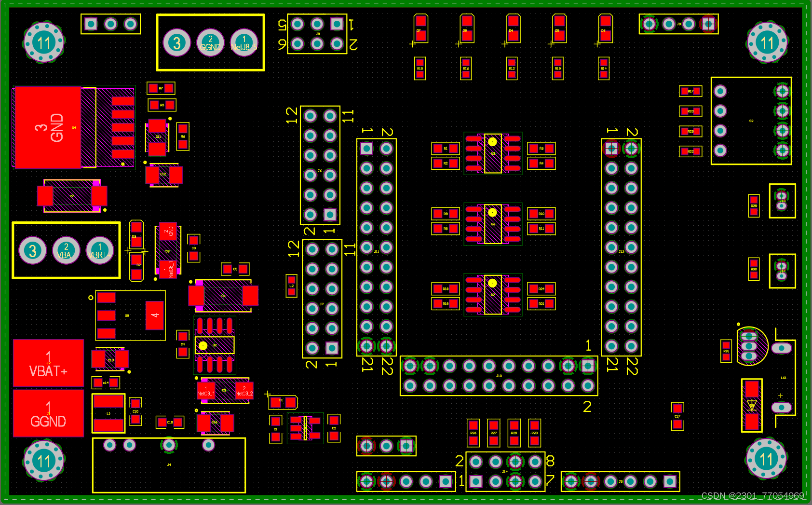Screen dimensions: 812x505
Task: Click pin 22 of header J12
Action: [630, 345]
